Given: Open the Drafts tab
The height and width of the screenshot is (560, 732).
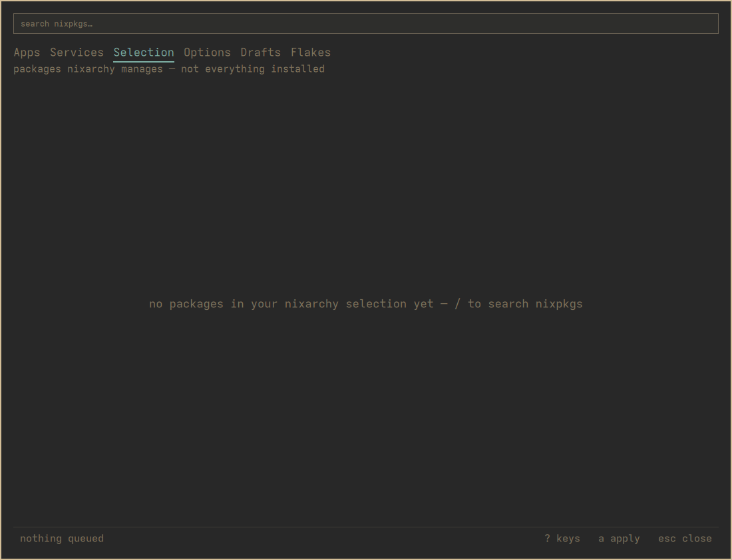Looking at the screenshot, I should point(260,53).
